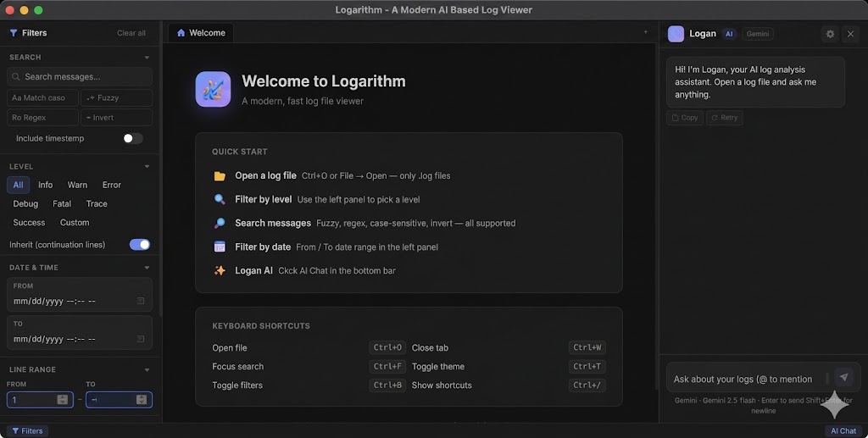Image resolution: width=868 pixels, height=438 pixels.
Task: Click the funnel icon in Filters header
Action: [14, 33]
